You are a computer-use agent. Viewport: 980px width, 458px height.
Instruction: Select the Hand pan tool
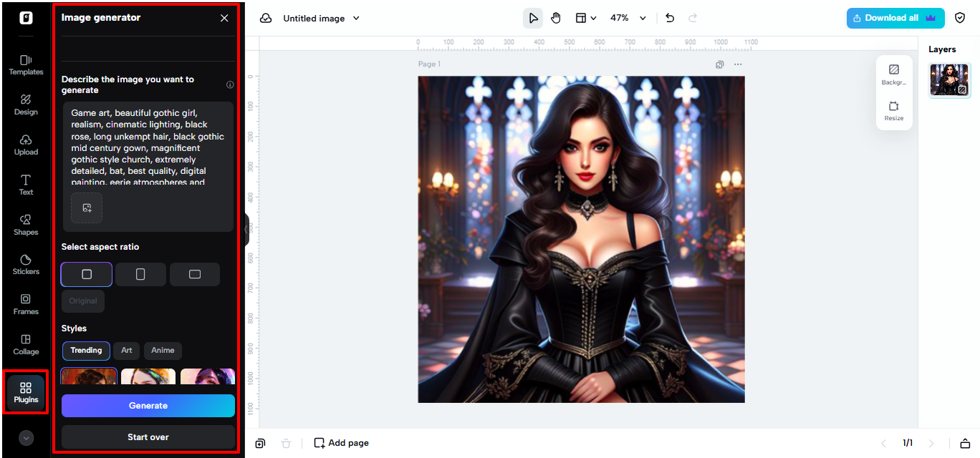pos(556,18)
